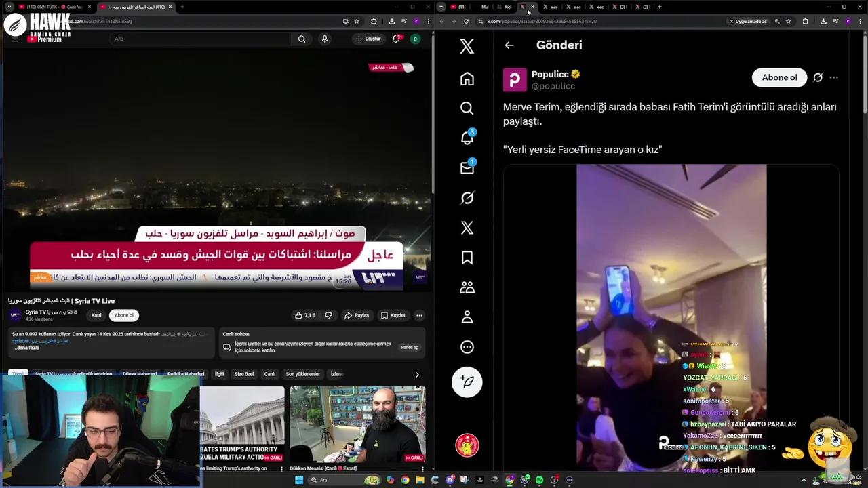Click Panel aç to open chat

click(x=410, y=347)
